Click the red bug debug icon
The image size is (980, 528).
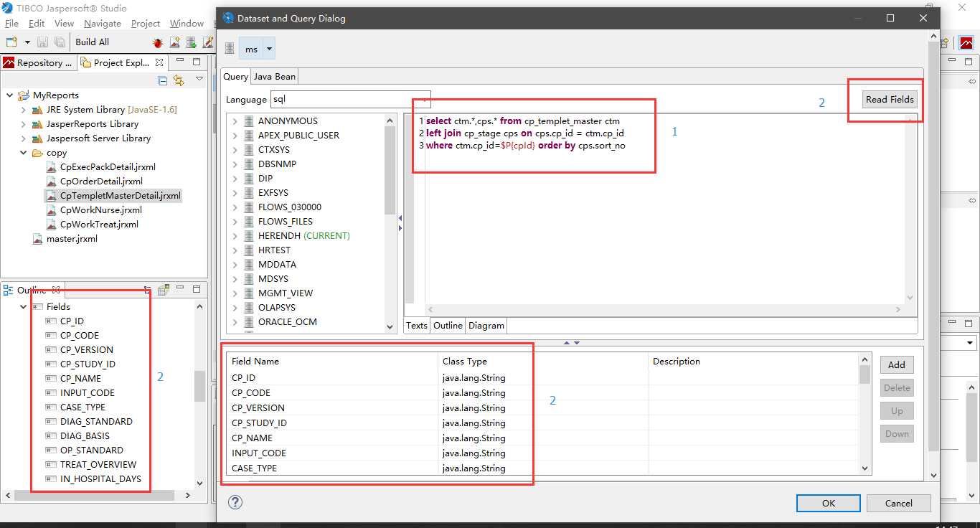point(158,43)
